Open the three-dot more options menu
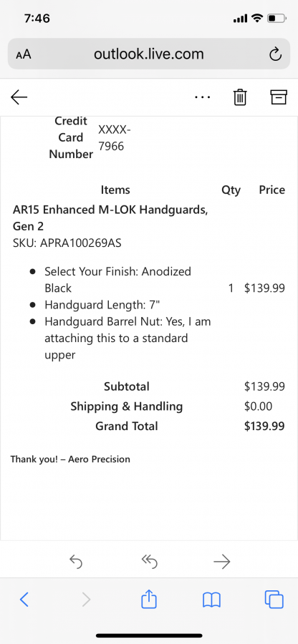Viewport: 298px width, 644px height. (203, 97)
